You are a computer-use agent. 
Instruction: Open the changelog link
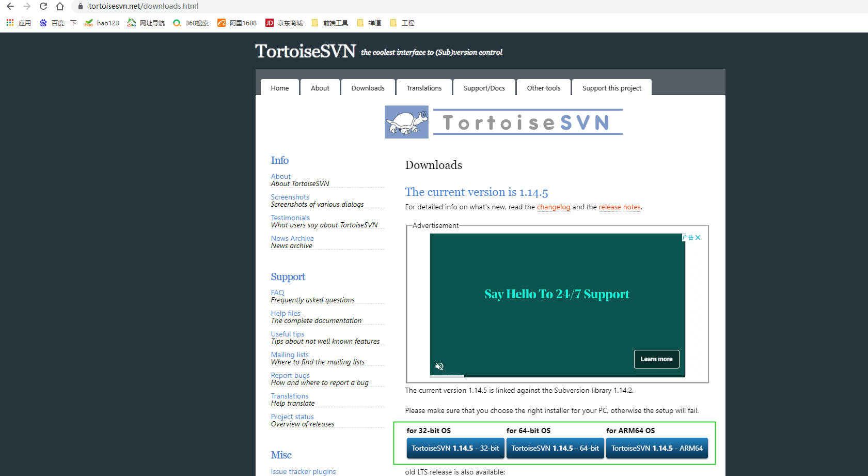(x=554, y=207)
